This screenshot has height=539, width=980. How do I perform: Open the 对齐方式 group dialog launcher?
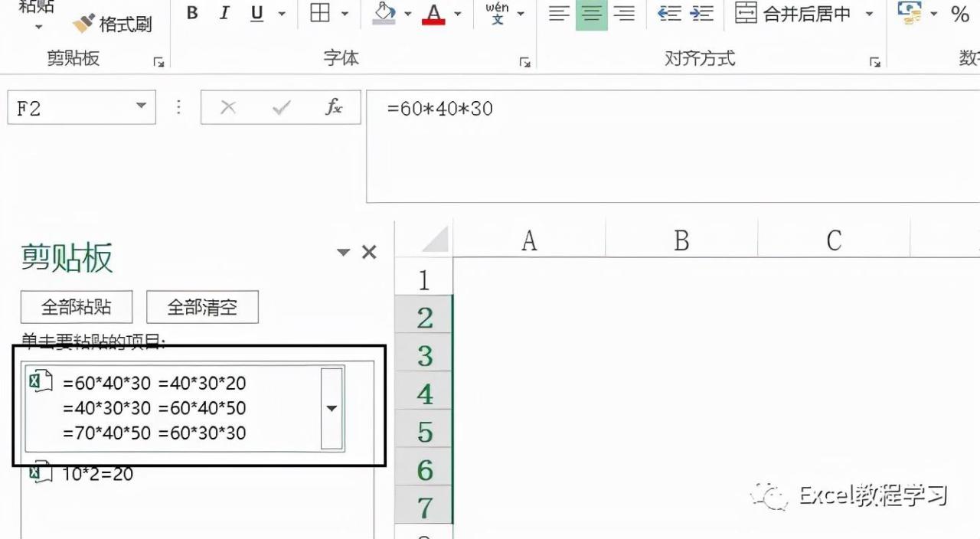(875, 62)
